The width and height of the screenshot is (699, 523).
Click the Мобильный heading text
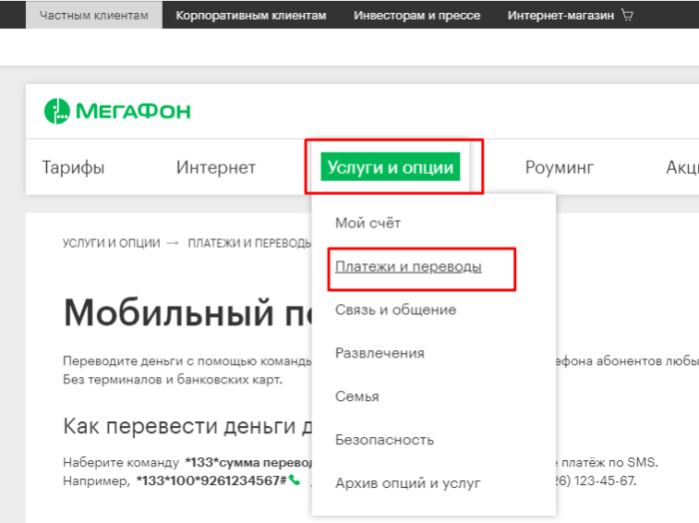coord(169,313)
